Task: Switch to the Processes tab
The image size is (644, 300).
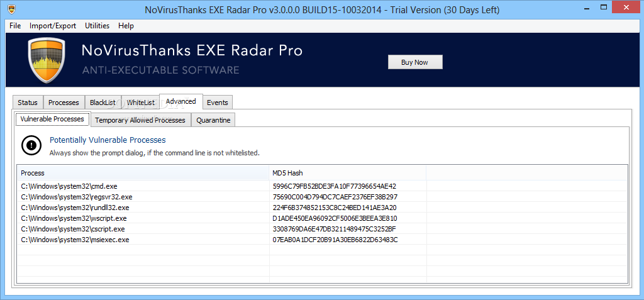Action: [64, 103]
